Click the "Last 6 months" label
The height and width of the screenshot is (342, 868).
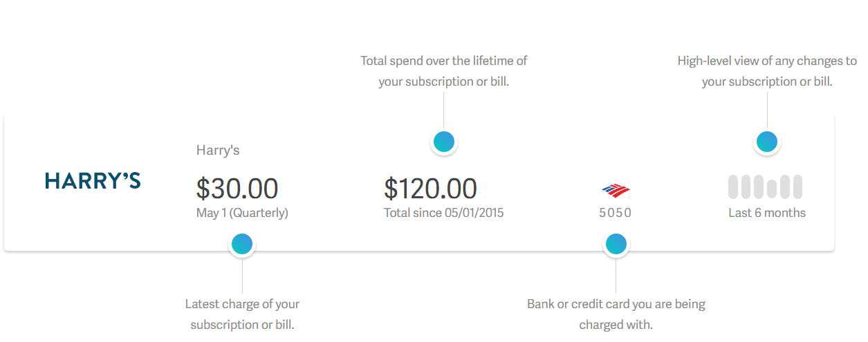click(x=767, y=213)
